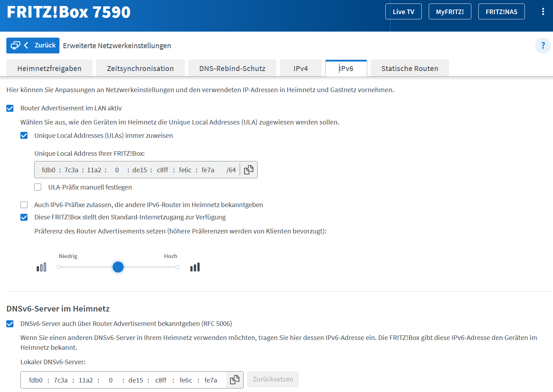Enable ULA-Präfix manuell festlegen

(38, 187)
